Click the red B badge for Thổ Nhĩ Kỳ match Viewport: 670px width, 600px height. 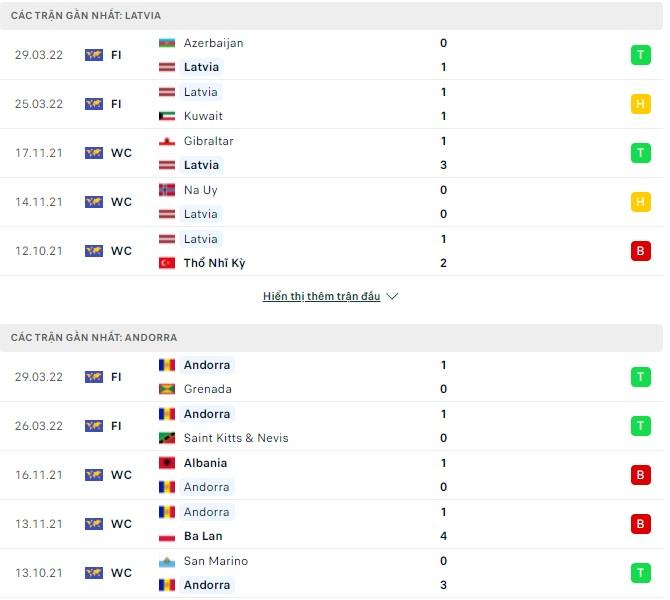pyautogui.click(x=640, y=251)
